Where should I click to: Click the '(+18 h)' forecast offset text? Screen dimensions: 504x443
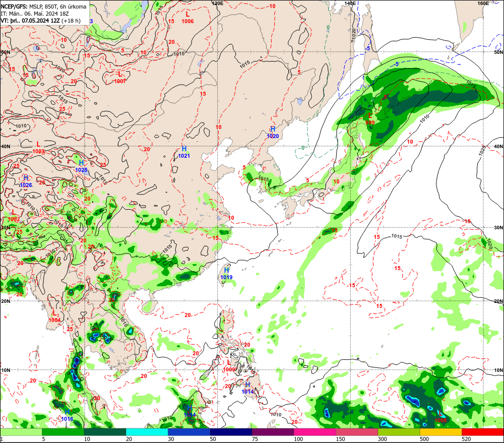71,21
